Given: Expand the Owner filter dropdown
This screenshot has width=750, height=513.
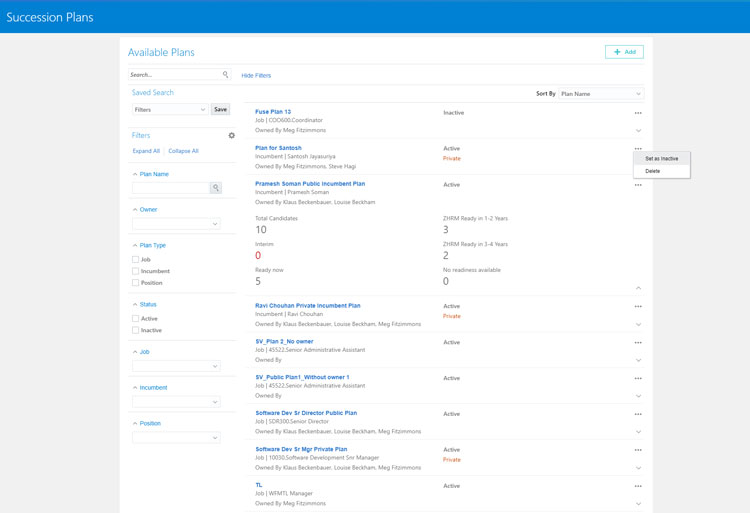Looking at the screenshot, I should (176, 224).
